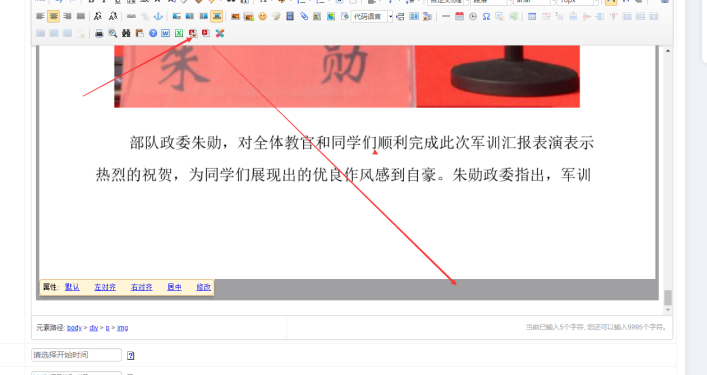Click the paperclip attachment icon
Image resolution: width=707 pixels, height=375 pixels.
pyautogui.click(x=304, y=16)
